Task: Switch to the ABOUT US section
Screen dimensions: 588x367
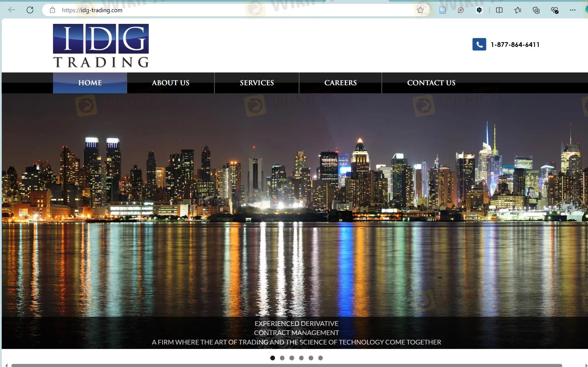Action: coord(170,83)
